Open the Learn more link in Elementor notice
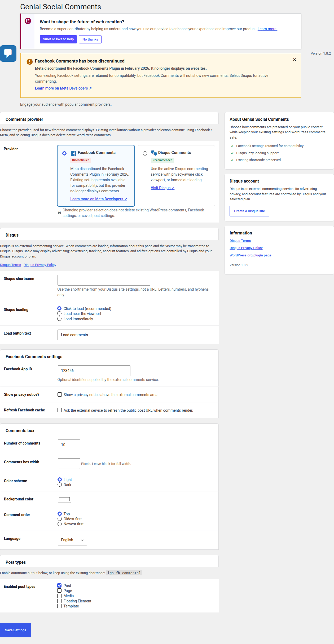The width and height of the screenshot is (334, 644). tap(267, 29)
